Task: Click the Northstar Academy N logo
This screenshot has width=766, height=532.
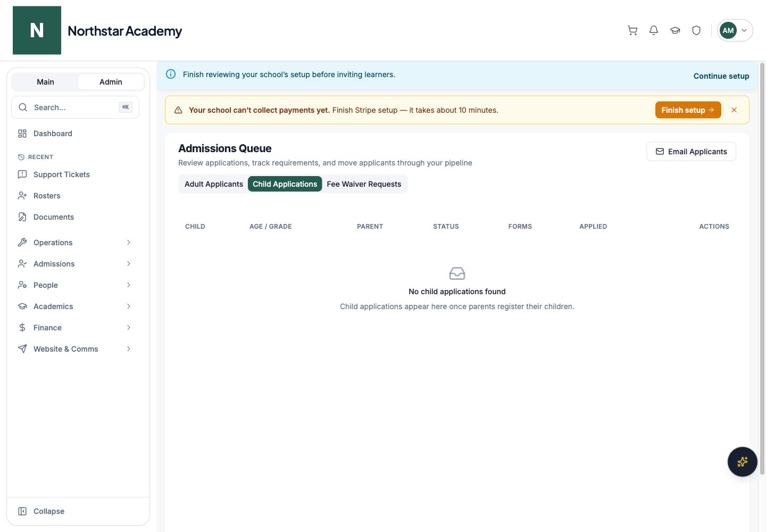Action: [37, 30]
